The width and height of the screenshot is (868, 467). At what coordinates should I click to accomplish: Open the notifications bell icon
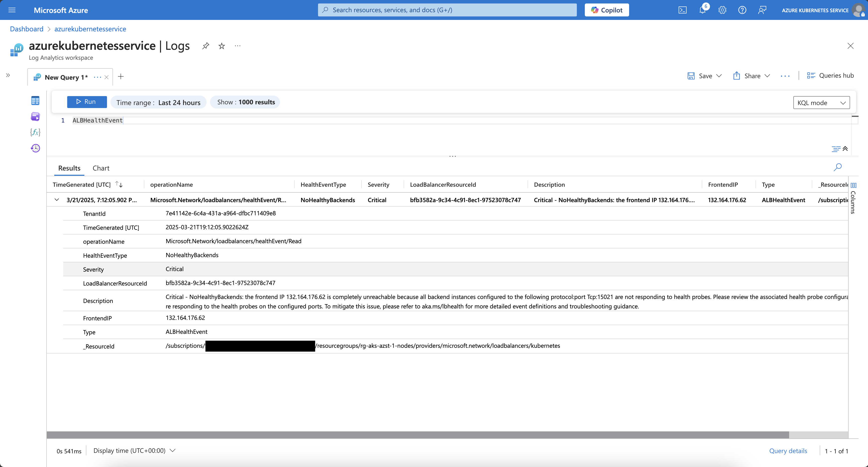click(702, 10)
